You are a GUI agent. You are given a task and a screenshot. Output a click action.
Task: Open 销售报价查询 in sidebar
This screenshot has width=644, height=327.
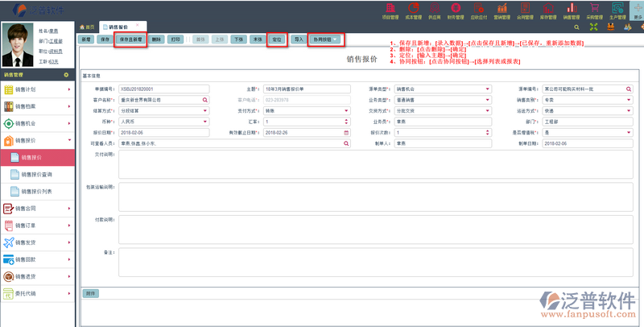(x=37, y=175)
